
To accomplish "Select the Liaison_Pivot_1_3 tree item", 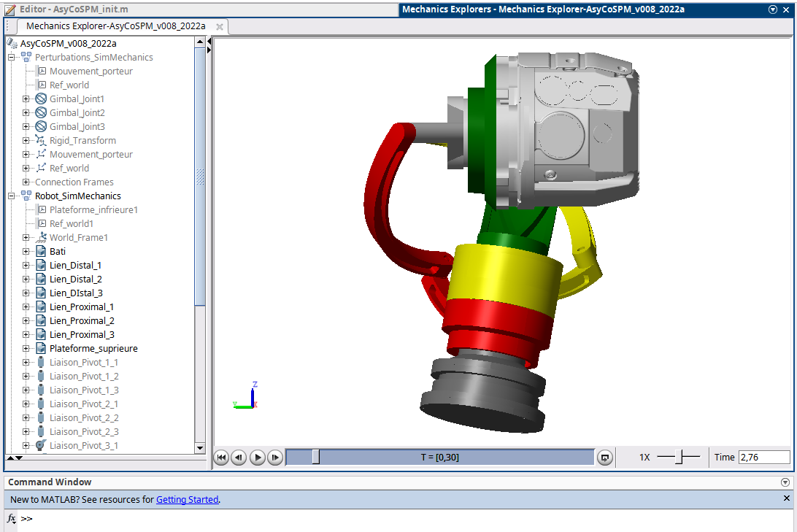I will tap(84, 390).
